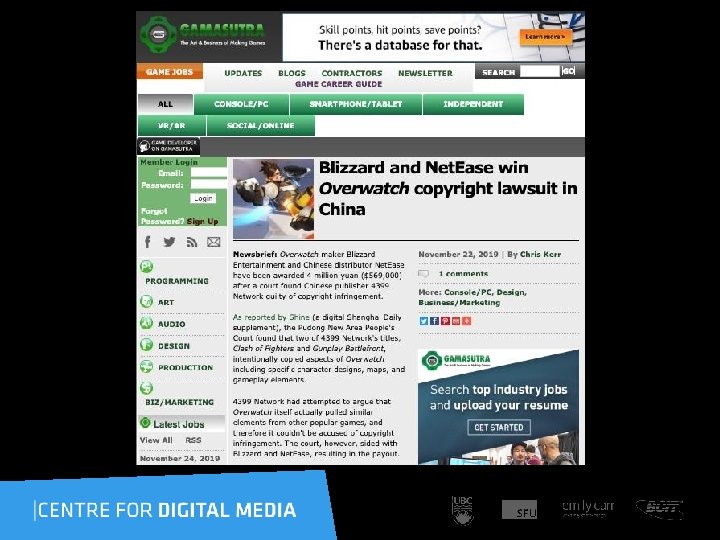Screen dimensions: 720x540
Task: Open the NEWSLETTER menu item
Action: coord(425,73)
